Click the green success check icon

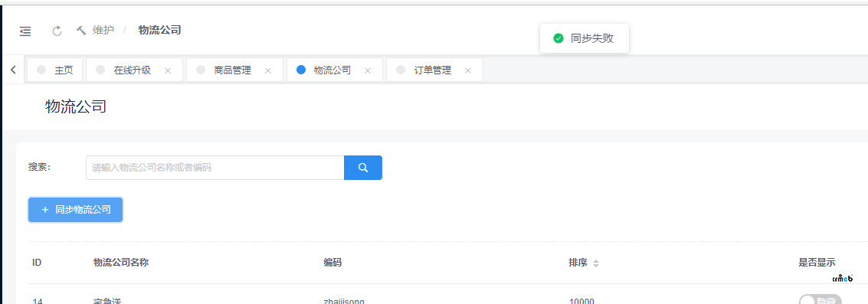pyautogui.click(x=558, y=38)
